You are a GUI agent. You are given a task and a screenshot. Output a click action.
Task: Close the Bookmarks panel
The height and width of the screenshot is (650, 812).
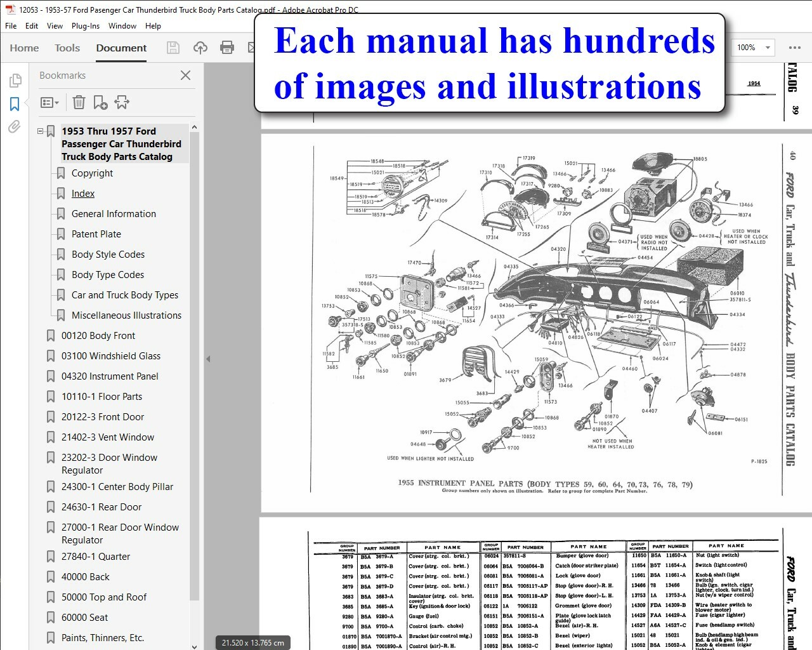(x=185, y=76)
